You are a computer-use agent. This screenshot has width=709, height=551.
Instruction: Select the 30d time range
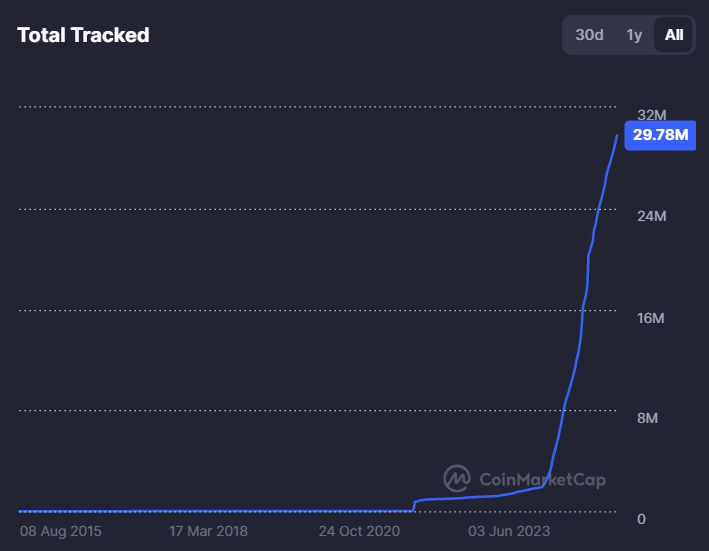589,35
